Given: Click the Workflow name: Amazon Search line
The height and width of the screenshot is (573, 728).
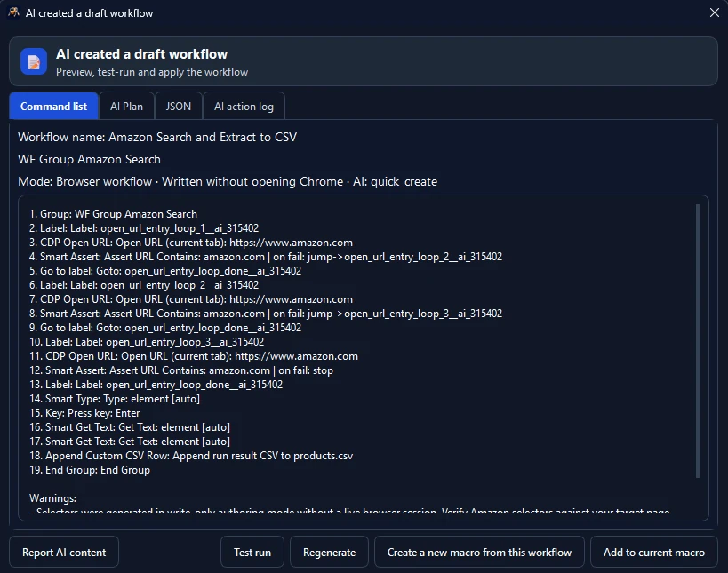Looking at the screenshot, I should tap(157, 138).
